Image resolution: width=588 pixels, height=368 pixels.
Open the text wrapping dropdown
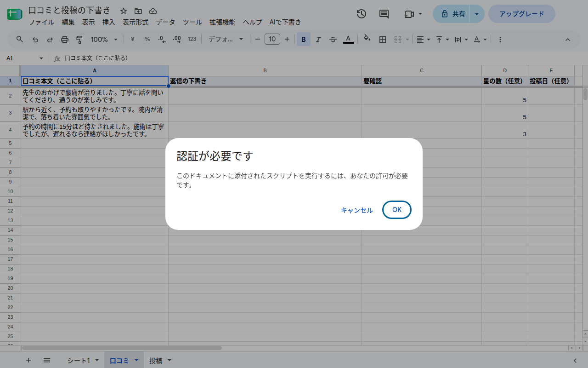(x=461, y=40)
